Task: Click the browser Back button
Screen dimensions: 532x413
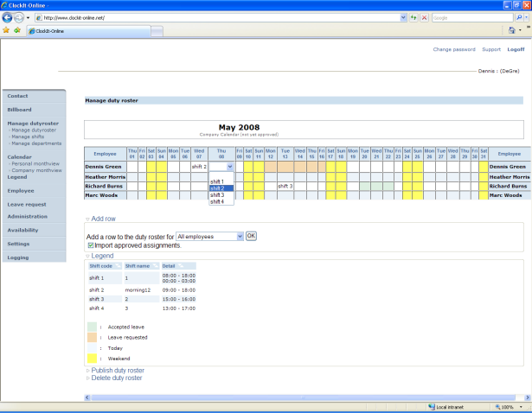Action: [x=9, y=17]
